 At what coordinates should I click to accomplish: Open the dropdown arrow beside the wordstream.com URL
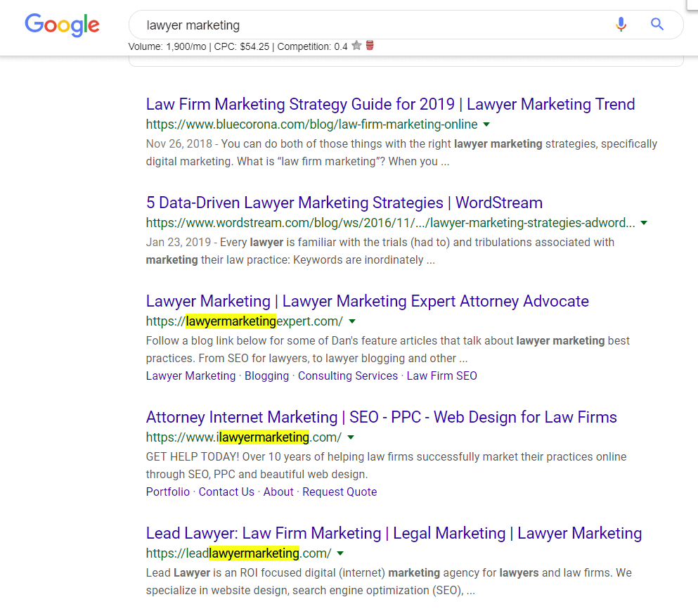[644, 223]
